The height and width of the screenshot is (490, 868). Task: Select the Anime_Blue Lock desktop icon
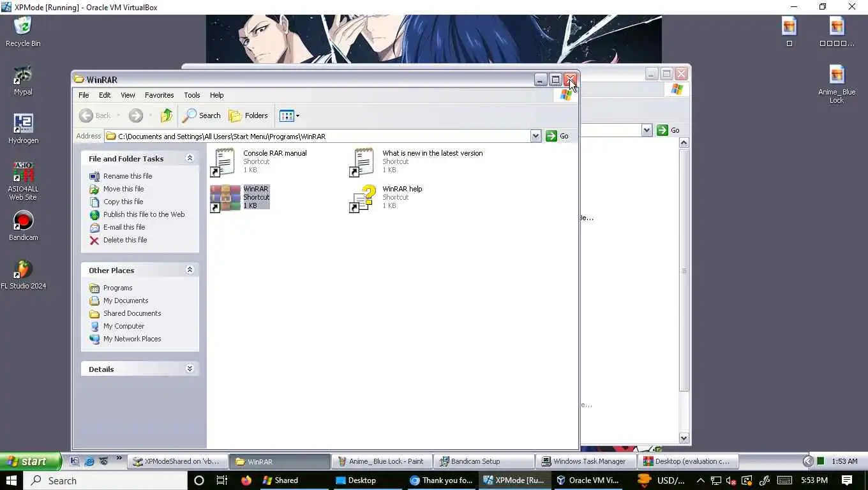837,84
